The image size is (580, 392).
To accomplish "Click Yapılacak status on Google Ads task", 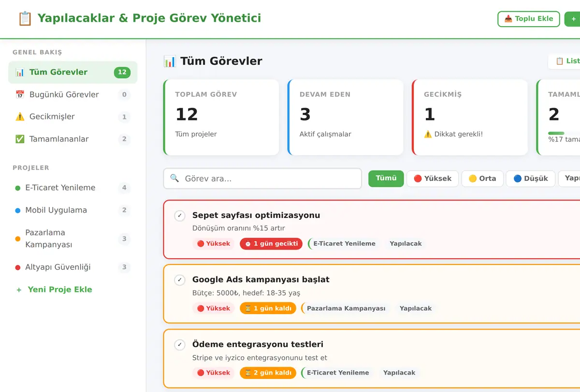I will pos(416,308).
